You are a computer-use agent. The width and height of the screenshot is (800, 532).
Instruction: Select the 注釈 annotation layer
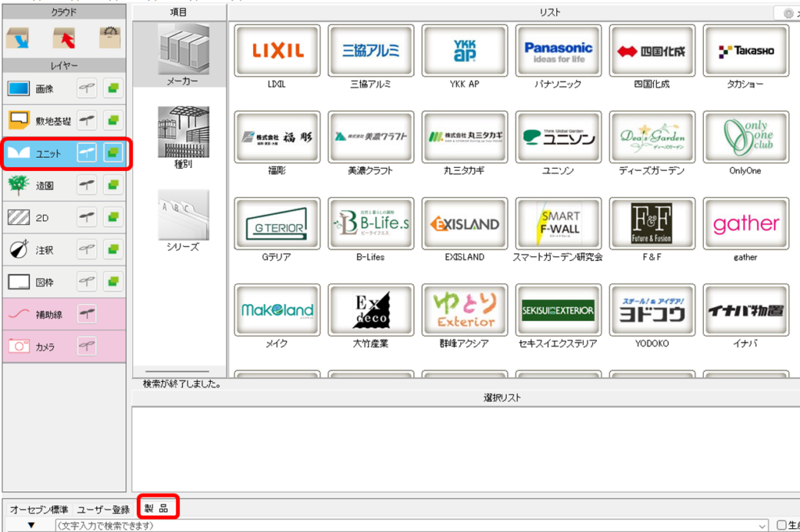click(x=39, y=250)
